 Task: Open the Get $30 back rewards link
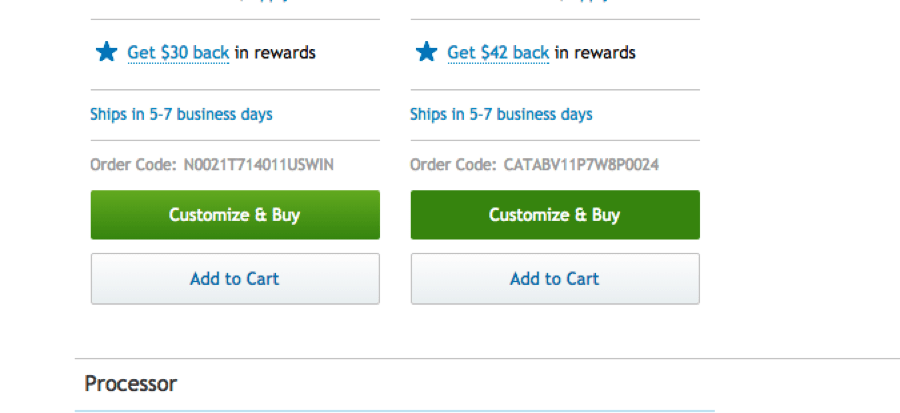178,53
